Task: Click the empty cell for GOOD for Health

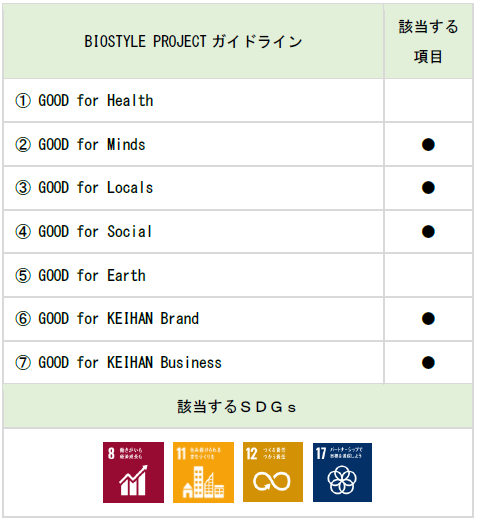Action: tap(428, 101)
